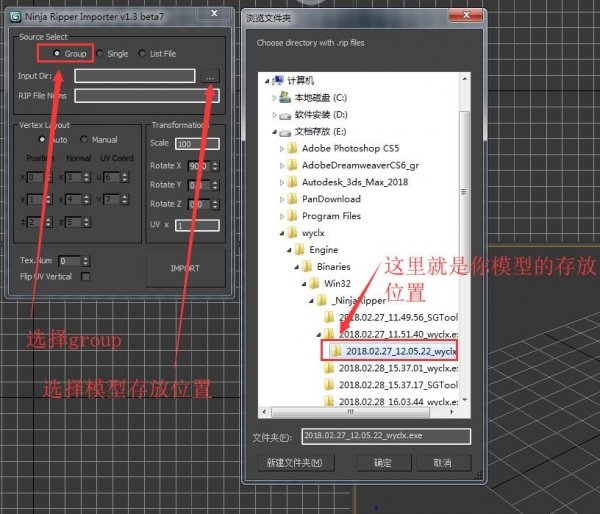Click the PanDownload folder icon
Viewport: 600px width, 514px height.
click(x=292, y=199)
